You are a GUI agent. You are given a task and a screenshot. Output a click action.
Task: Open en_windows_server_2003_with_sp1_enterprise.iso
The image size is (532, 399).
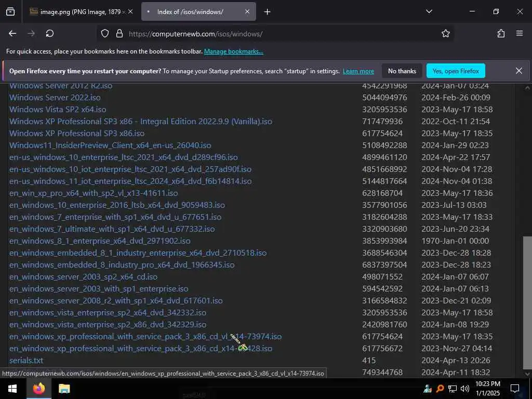pyautogui.click(x=99, y=289)
